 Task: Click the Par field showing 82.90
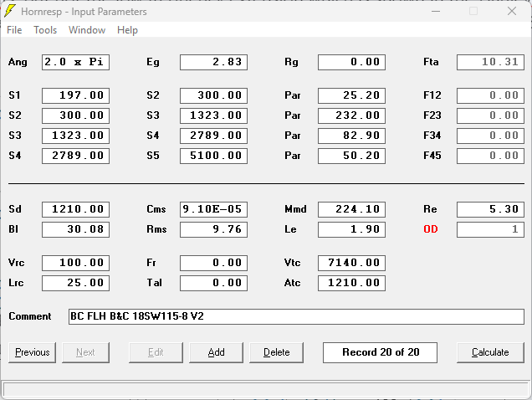[351, 136]
